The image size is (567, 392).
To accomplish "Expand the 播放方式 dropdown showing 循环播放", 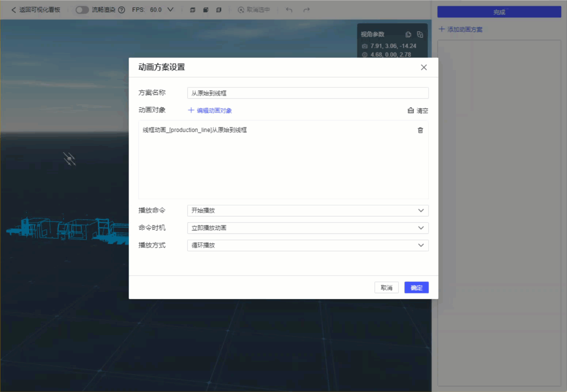I will pyautogui.click(x=421, y=245).
